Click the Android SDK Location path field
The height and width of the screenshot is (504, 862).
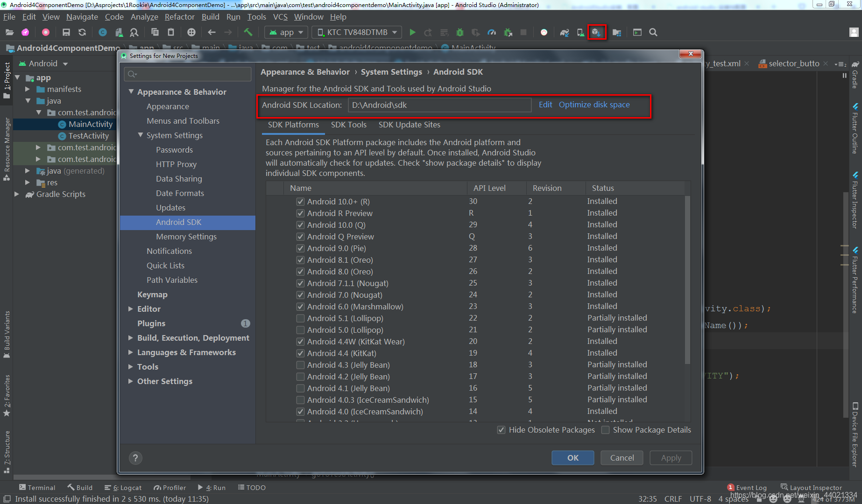click(x=439, y=105)
